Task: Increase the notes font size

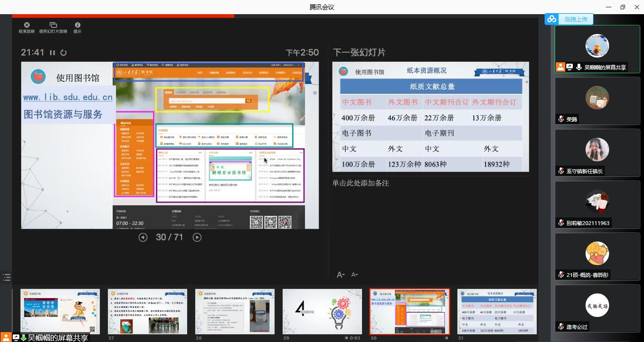Action: [x=340, y=275]
